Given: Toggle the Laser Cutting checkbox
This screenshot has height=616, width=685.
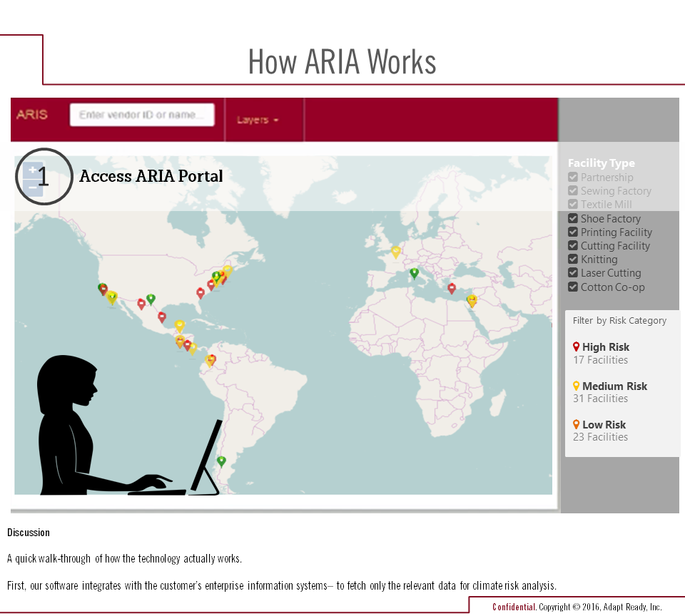Looking at the screenshot, I should [x=573, y=273].
